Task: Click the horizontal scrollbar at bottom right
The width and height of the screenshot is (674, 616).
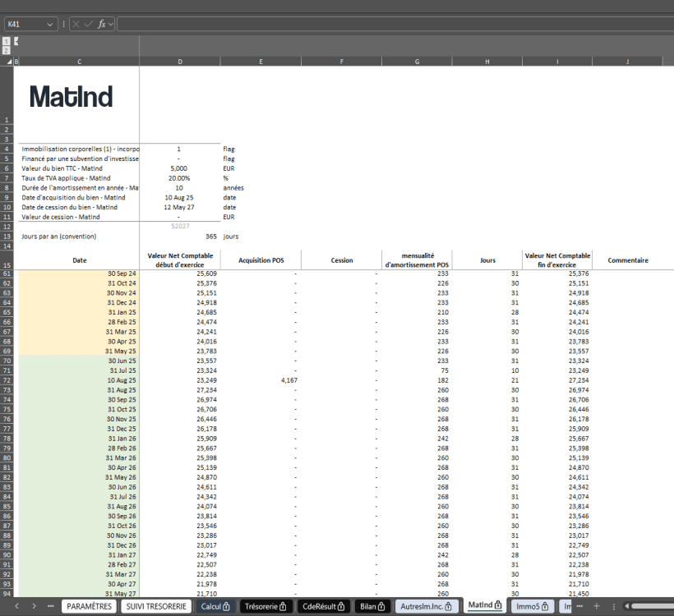Action: [651, 606]
